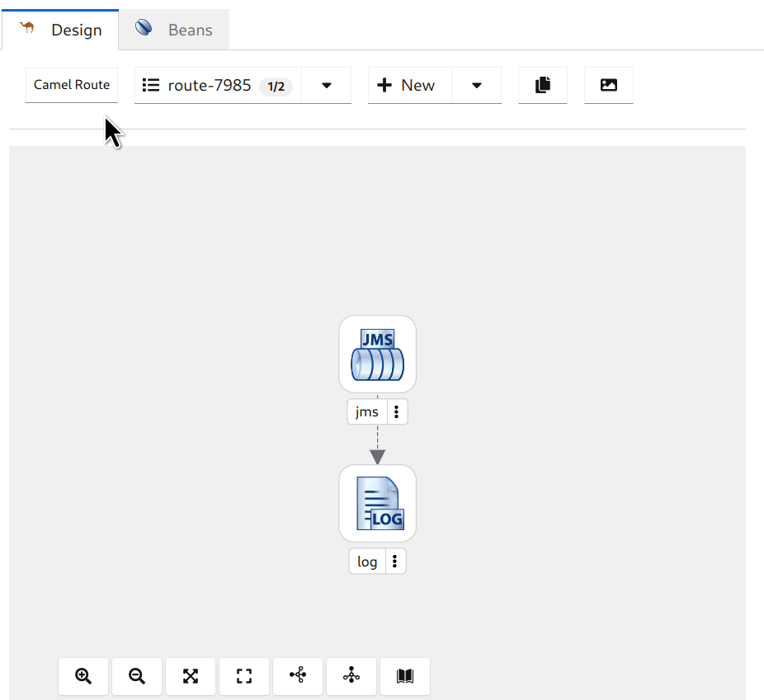Switch to horizontal layout

tap(298, 676)
